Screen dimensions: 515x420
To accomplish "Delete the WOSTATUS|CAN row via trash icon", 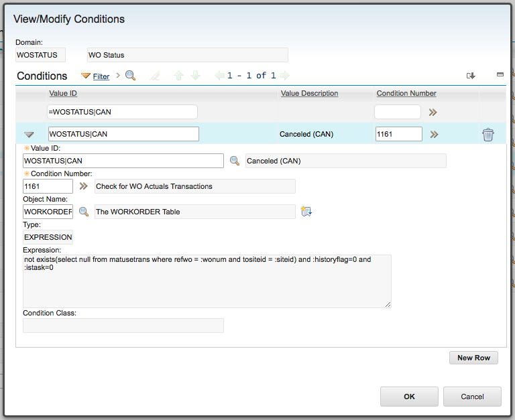I will tap(488, 135).
